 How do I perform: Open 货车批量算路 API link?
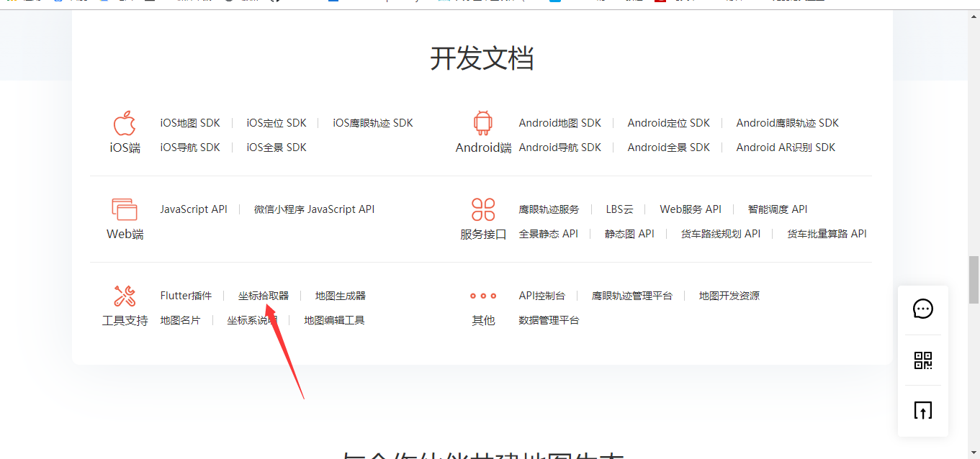click(827, 234)
